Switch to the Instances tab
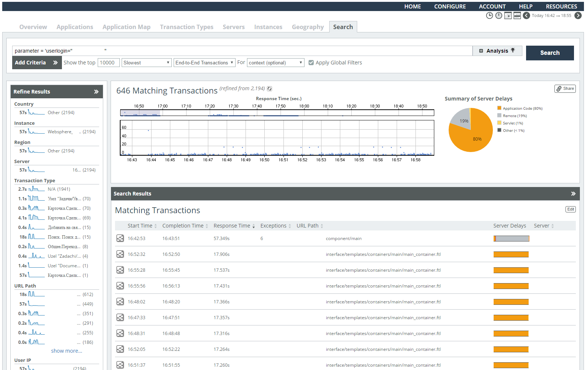Image resolution: width=588 pixels, height=370 pixels. click(x=268, y=27)
